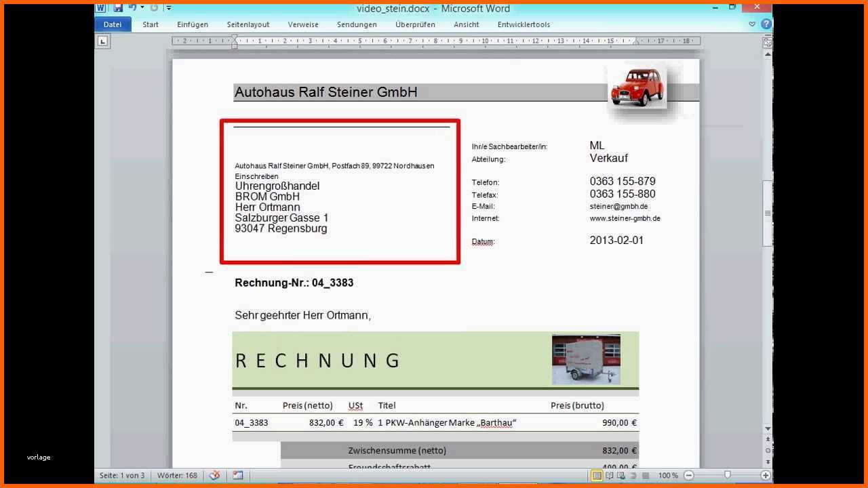This screenshot has height=488, width=868.
Task: Expand the ribbon with chevron arrow
Action: (752, 24)
